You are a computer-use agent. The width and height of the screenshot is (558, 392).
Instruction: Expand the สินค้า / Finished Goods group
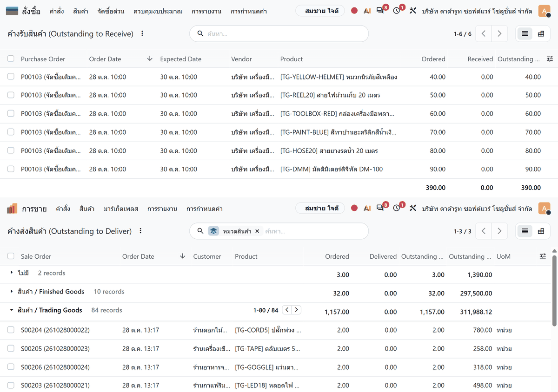pyautogui.click(x=12, y=292)
